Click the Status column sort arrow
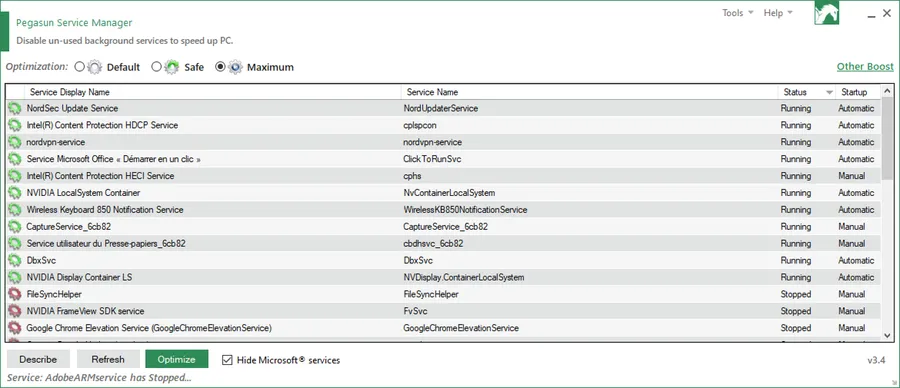The image size is (900, 388). click(829, 92)
